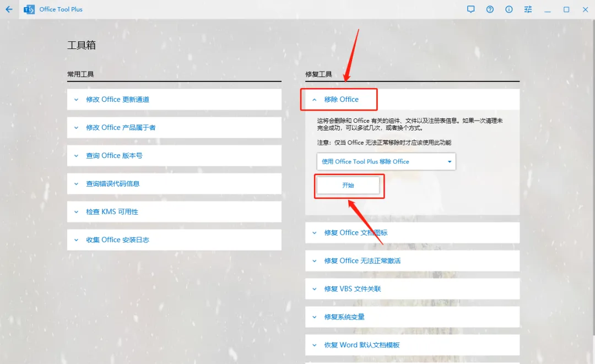Expand 恢复 Word 默认文档模板 section
This screenshot has height=364, width=595.
coord(413,345)
